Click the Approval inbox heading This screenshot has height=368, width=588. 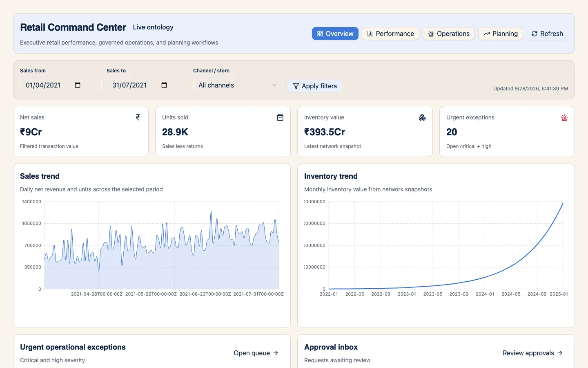click(331, 347)
